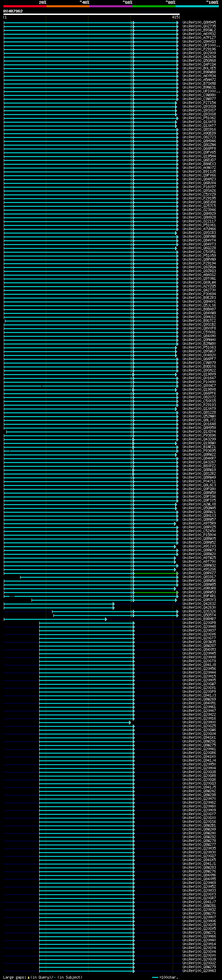Open UniRef100_Q42632 entry
This screenshot has height=980, width=222.
pos(199,604)
